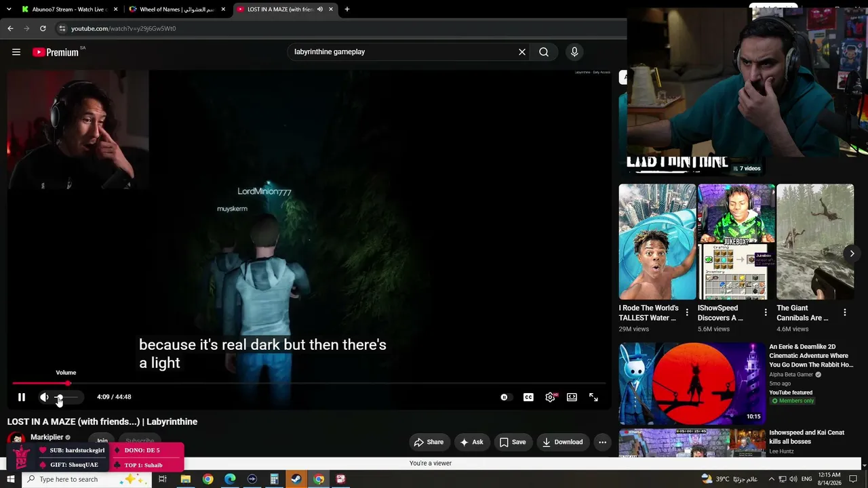Clear the search query with the X
Viewport: 868px width, 488px height.
pyautogui.click(x=522, y=52)
